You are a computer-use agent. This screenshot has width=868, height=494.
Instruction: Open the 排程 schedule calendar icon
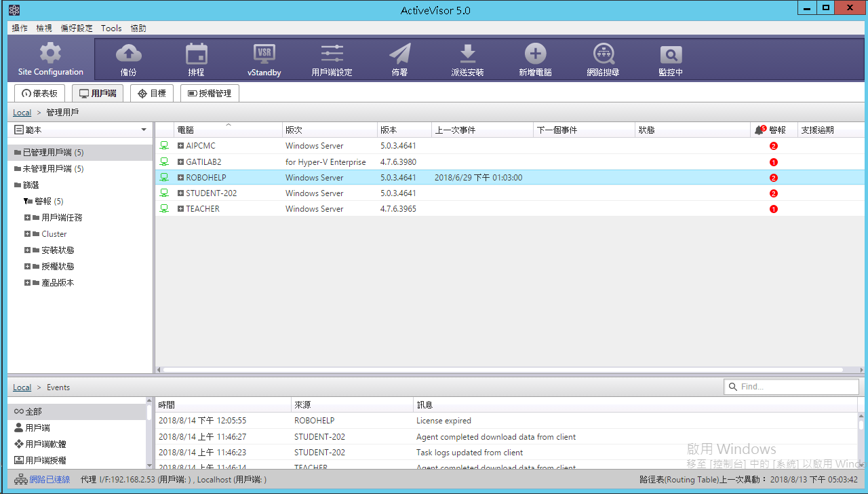coord(196,54)
